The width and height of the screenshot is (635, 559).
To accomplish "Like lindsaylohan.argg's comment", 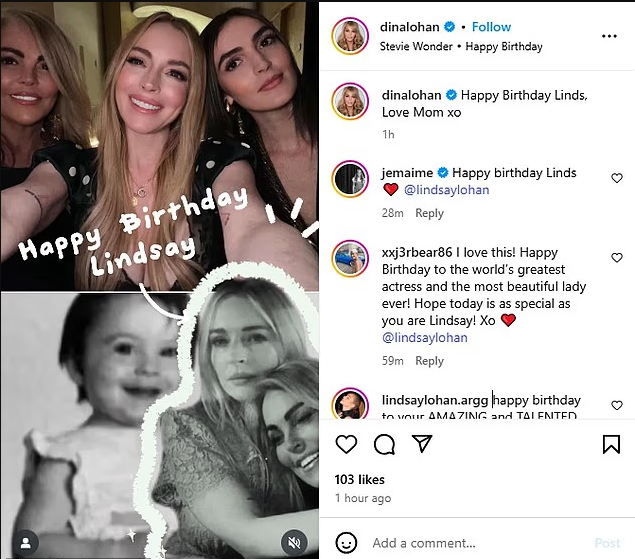I will pos(616,405).
